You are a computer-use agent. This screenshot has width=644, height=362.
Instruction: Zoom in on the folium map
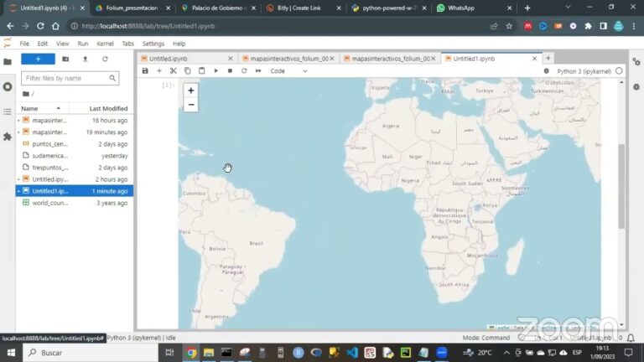click(x=191, y=90)
